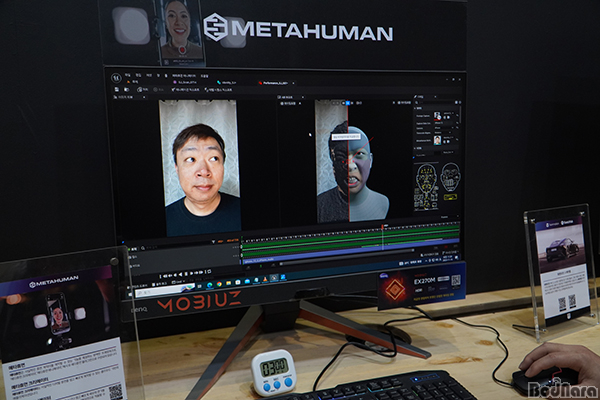This screenshot has height=400, width=600.
Task: Click the red timeline playhead marker
Action: pos(382,227)
